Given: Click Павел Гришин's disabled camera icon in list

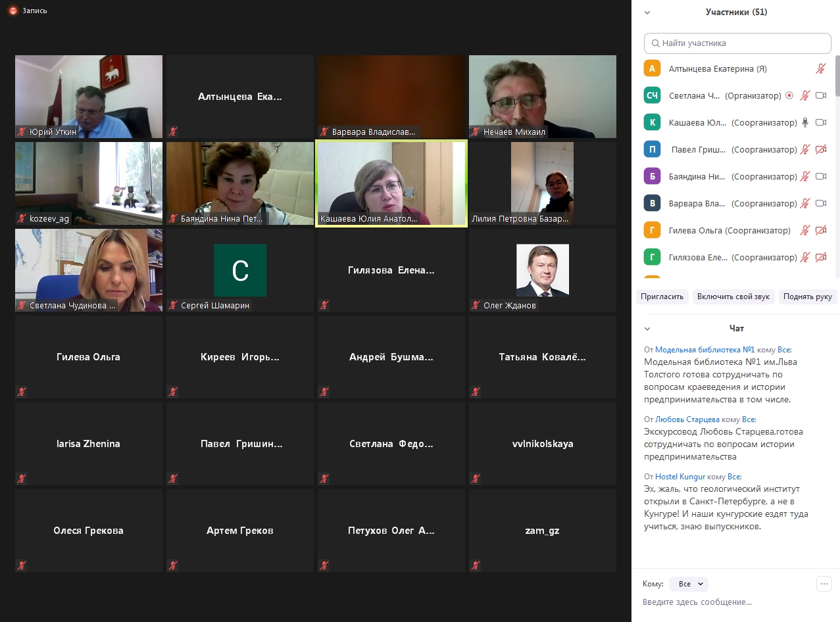Looking at the screenshot, I should tap(820, 149).
